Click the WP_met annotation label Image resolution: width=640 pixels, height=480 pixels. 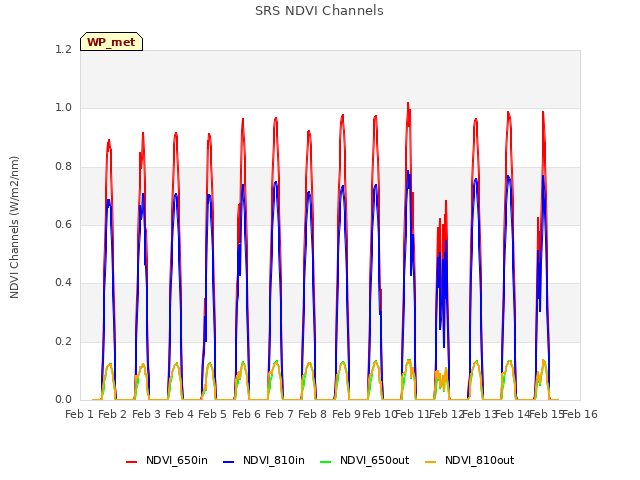point(111,42)
